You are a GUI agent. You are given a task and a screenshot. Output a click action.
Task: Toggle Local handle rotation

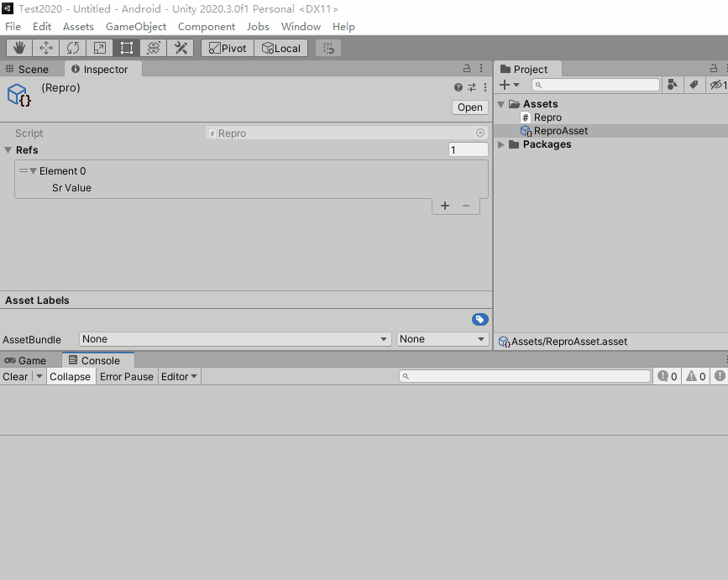click(281, 48)
